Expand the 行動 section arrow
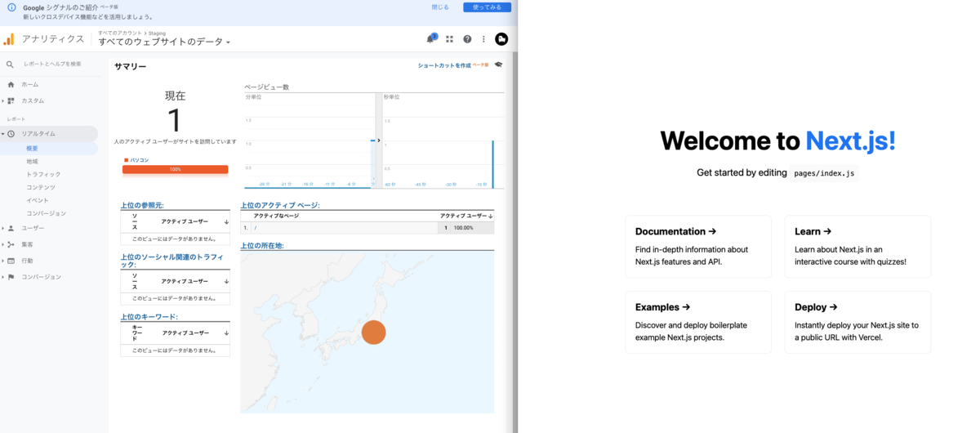This screenshot has height=433, width=980. click(2, 261)
